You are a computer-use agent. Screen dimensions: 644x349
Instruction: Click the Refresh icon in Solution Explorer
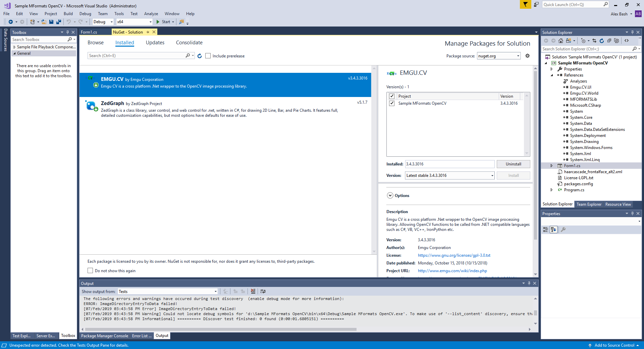coord(602,41)
